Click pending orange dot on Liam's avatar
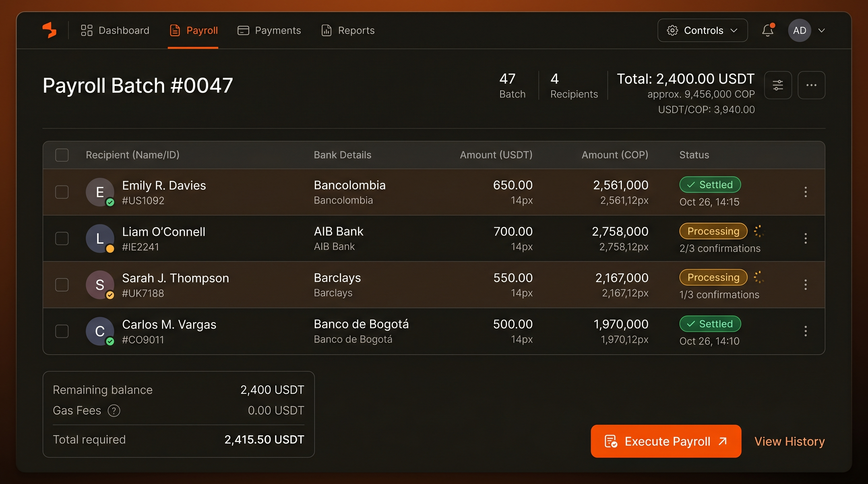The image size is (868, 484). pos(110,249)
